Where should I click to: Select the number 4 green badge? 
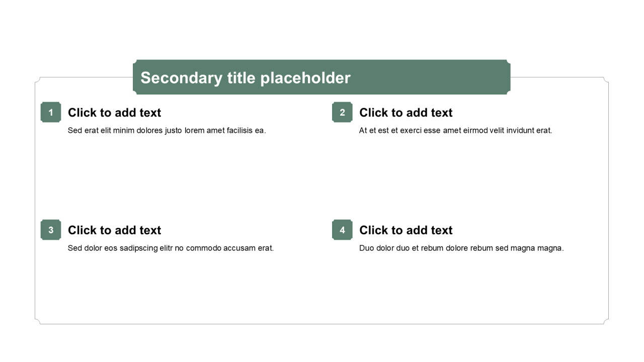(x=342, y=230)
